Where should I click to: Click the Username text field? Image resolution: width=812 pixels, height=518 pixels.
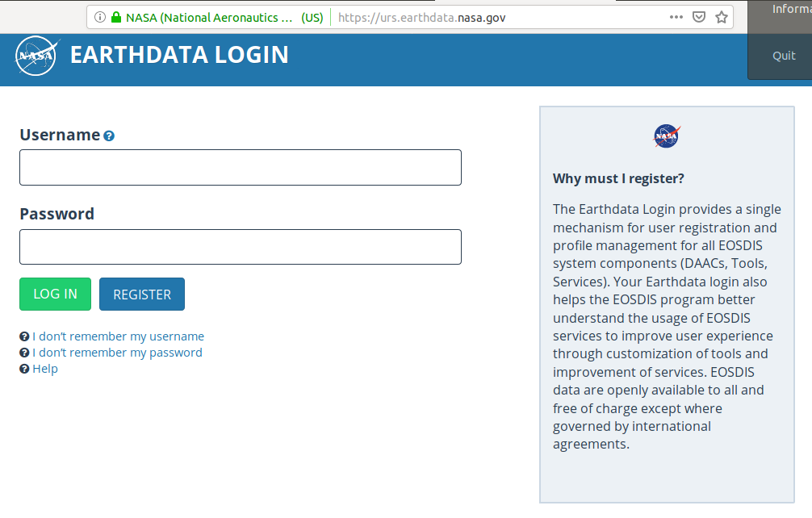click(240, 167)
